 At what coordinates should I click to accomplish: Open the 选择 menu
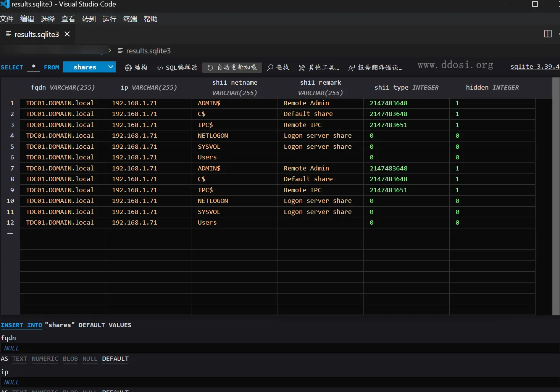click(x=48, y=19)
